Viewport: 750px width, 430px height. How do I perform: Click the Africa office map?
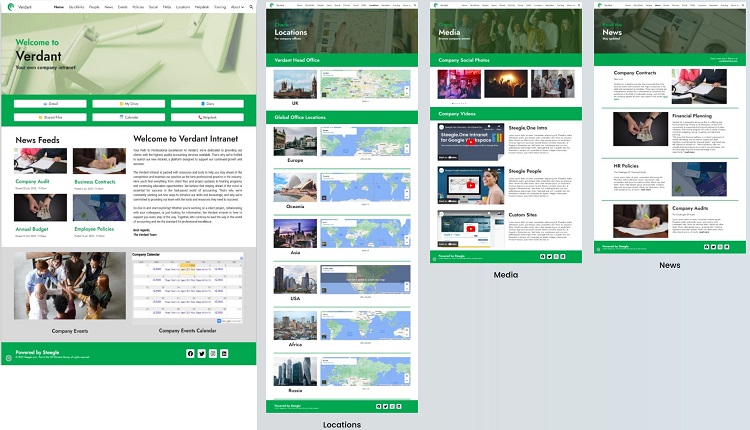coord(365,325)
